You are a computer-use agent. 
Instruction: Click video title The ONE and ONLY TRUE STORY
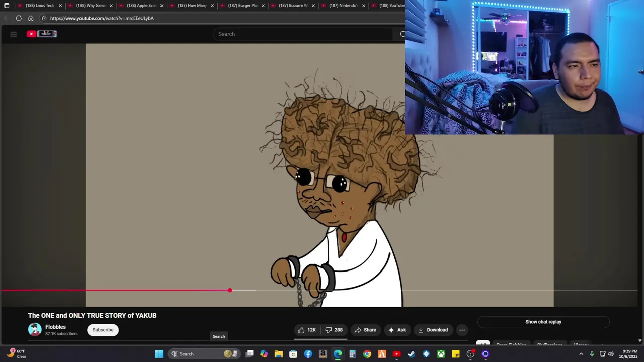pyautogui.click(x=93, y=315)
